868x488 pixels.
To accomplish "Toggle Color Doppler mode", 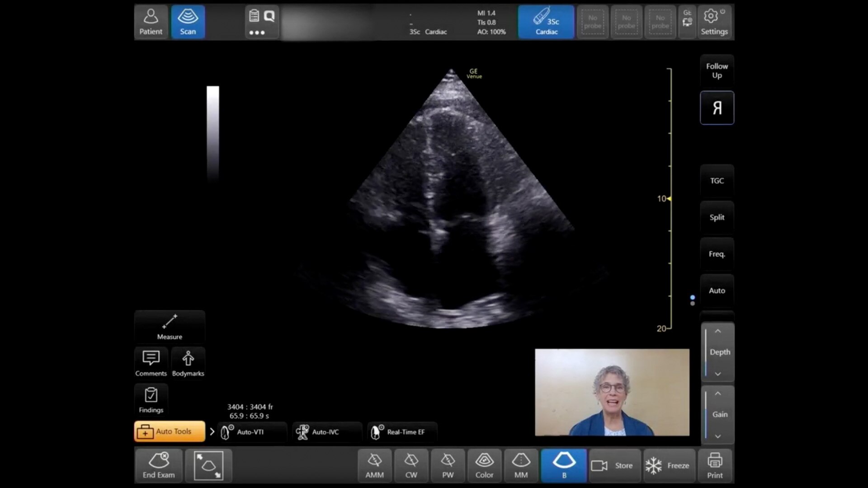I will coord(484,465).
